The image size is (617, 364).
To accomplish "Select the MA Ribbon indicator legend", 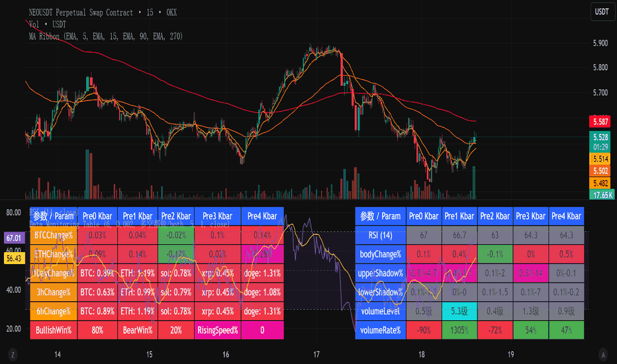I will pyautogui.click(x=105, y=36).
